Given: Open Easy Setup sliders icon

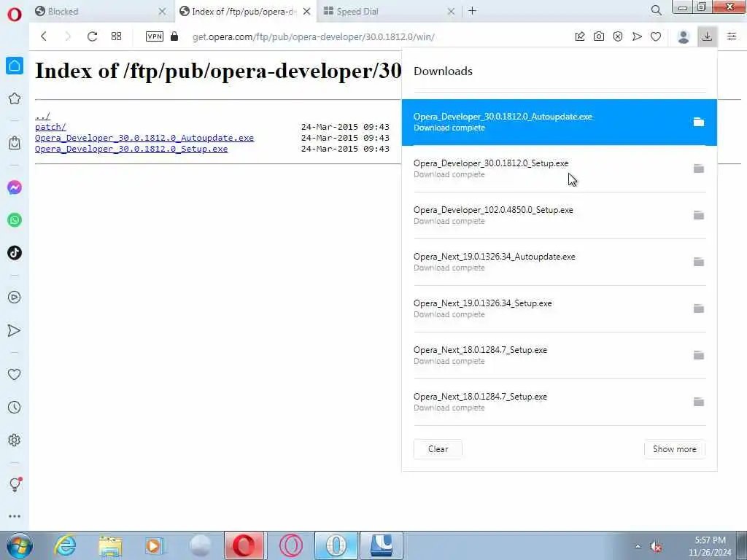Looking at the screenshot, I should tap(732, 36).
